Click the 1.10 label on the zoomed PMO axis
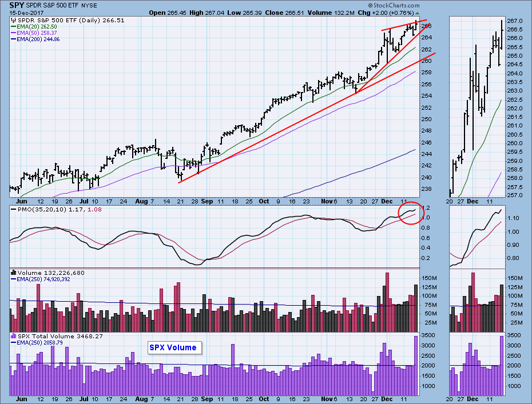This screenshot has width=532, height=404. pyautogui.click(x=514, y=219)
